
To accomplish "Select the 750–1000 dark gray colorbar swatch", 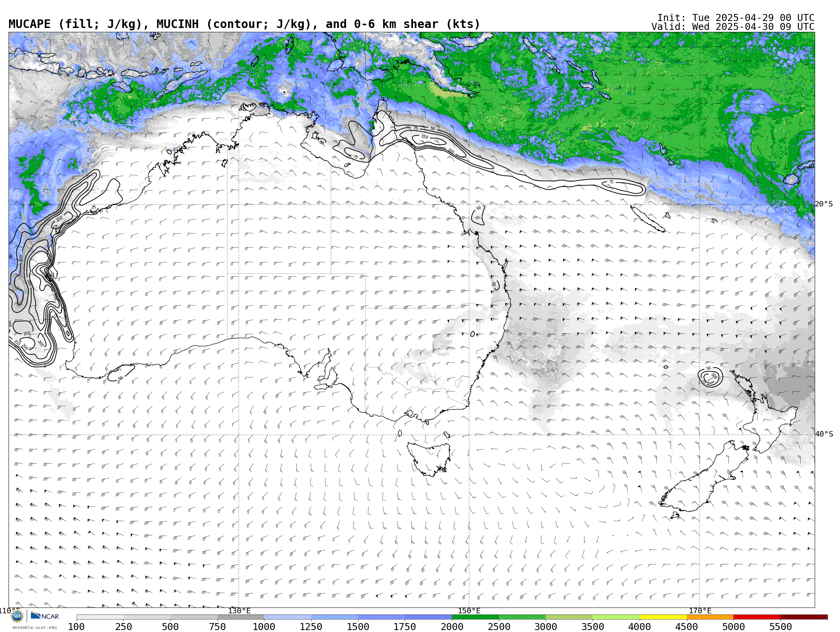I will 241,617.
